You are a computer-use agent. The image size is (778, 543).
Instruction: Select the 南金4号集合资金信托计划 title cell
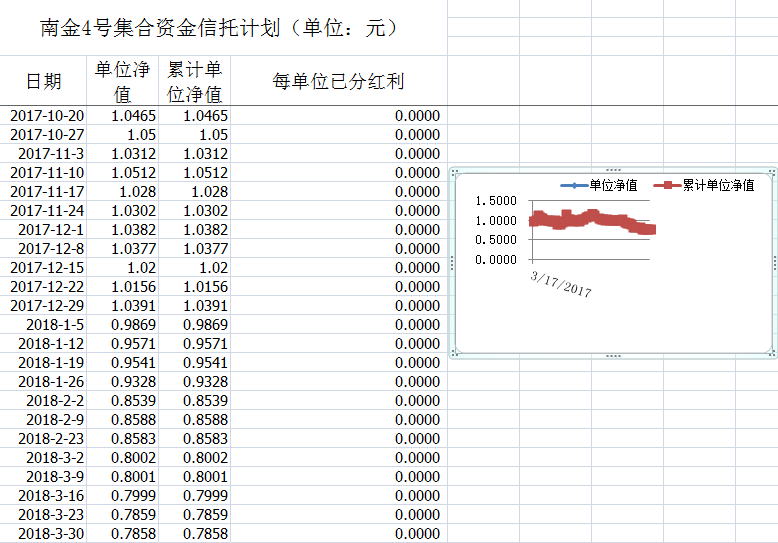click(x=222, y=28)
